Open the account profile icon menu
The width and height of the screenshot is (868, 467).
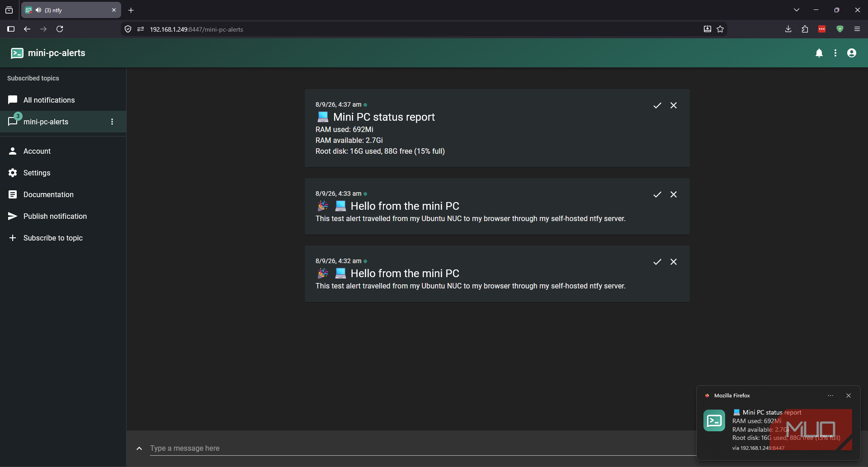coord(852,53)
